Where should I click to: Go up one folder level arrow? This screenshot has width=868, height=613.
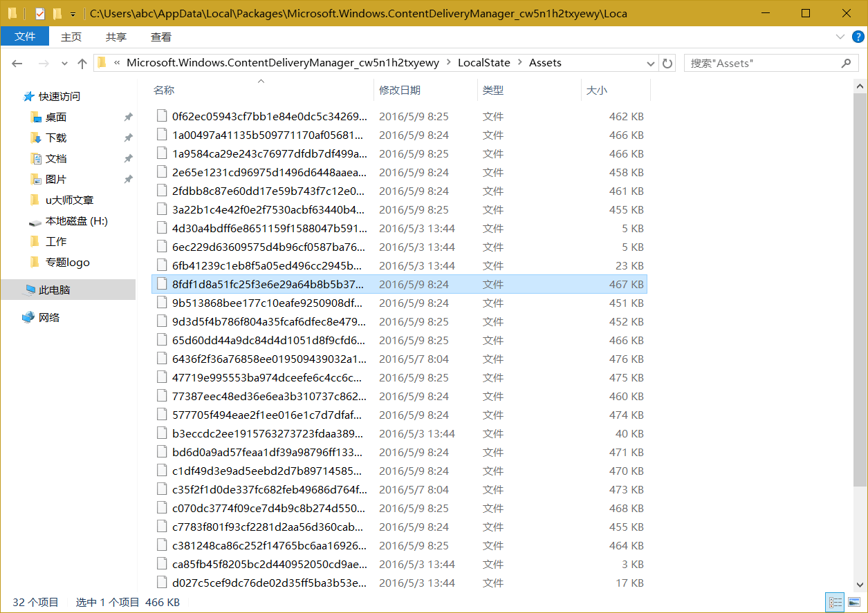82,64
